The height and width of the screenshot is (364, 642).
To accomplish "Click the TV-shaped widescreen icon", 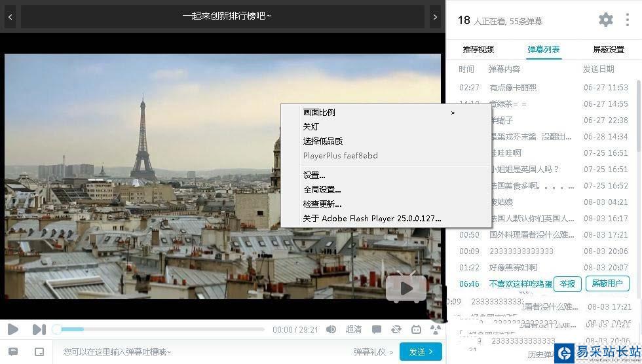I will [x=416, y=329].
